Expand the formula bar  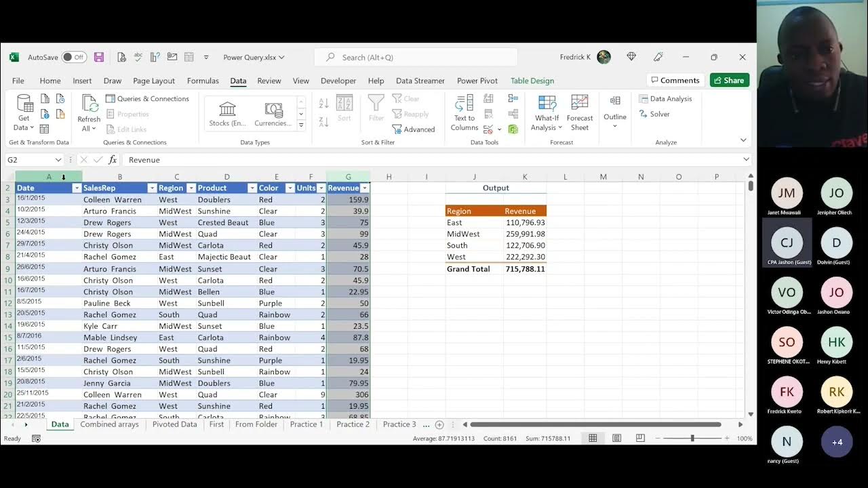click(x=746, y=160)
